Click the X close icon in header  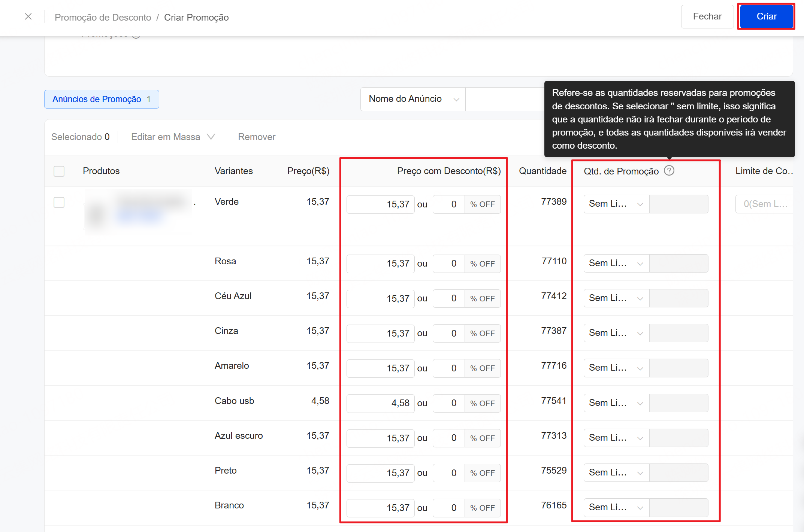click(x=28, y=16)
